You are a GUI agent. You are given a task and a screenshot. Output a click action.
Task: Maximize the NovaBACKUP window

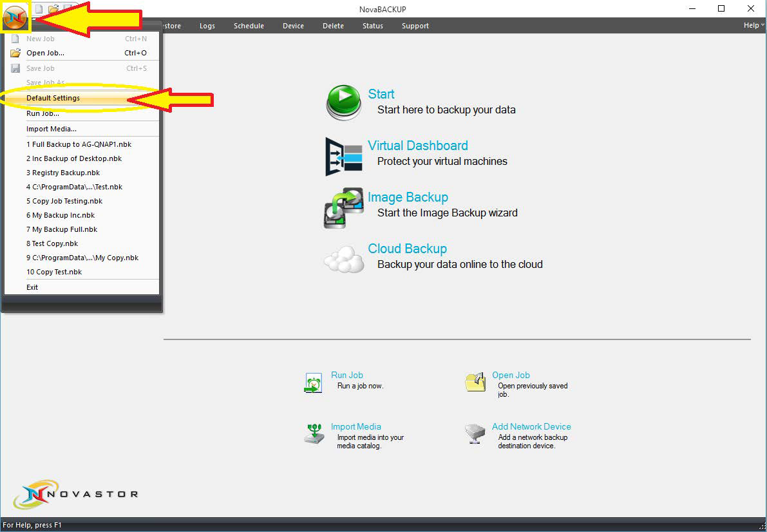tap(721, 8)
